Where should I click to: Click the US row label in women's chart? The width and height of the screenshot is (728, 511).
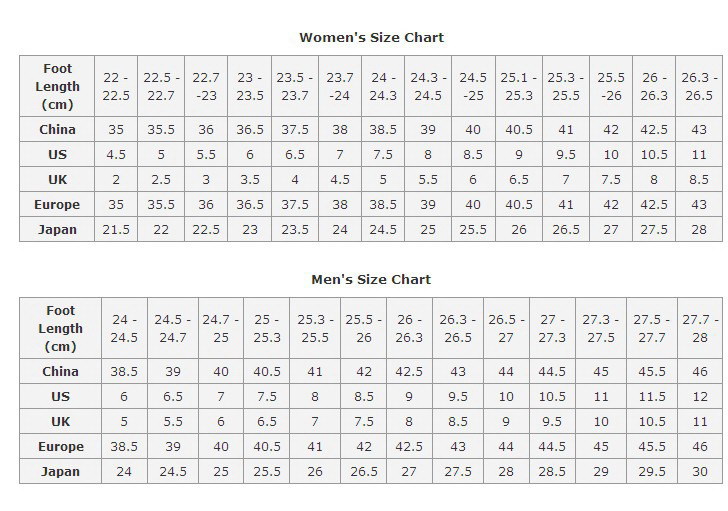[58, 155]
